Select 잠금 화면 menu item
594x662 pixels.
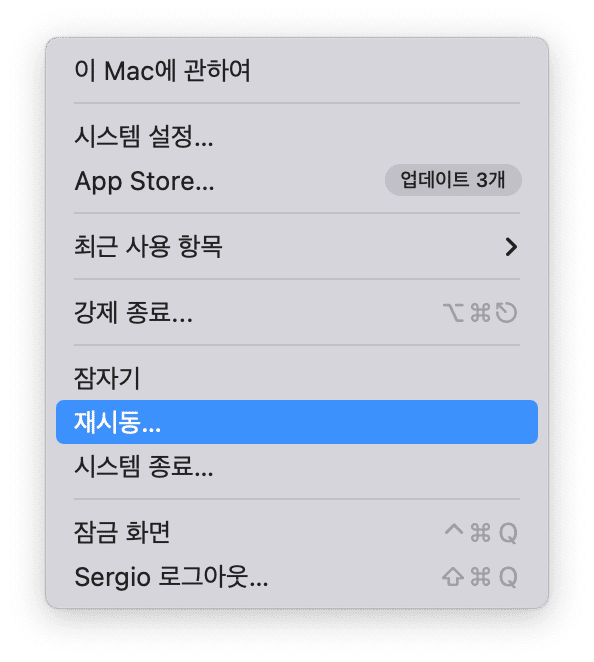tap(297, 532)
